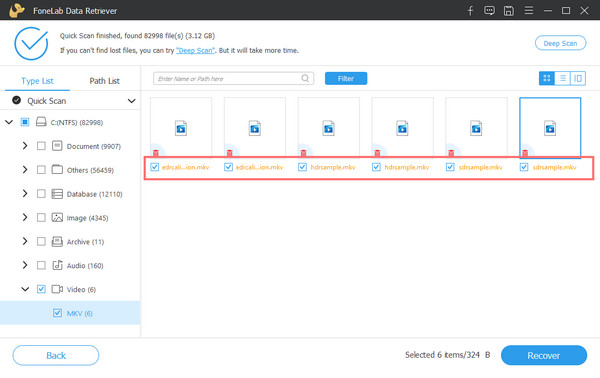Click the scan finished checkmark icon
Screen dimensions: 600x378
[31, 43]
